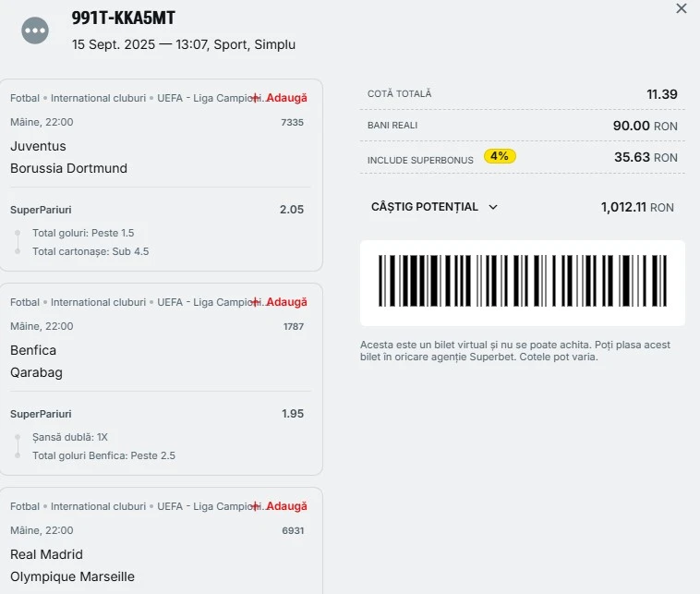Image resolution: width=700 pixels, height=594 pixels.
Task: Add the Real Madrid vs Marseille selection
Action: [x=281, y=506]
